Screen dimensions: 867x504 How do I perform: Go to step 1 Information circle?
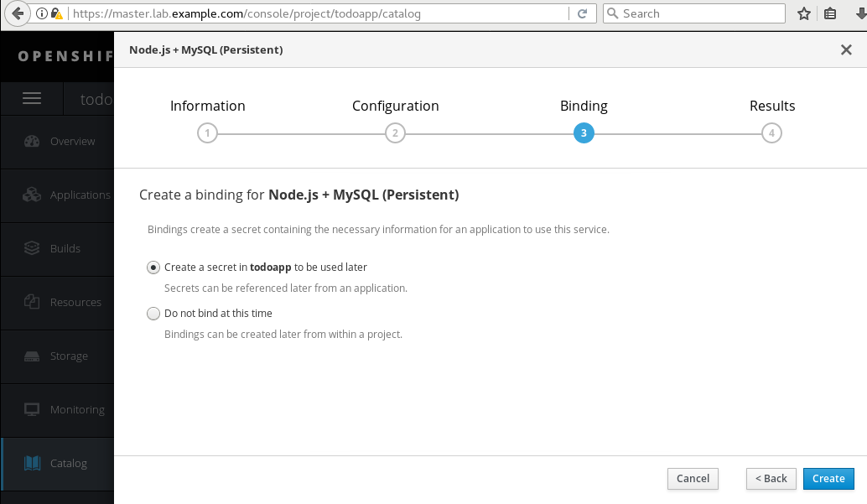[207, 132]
